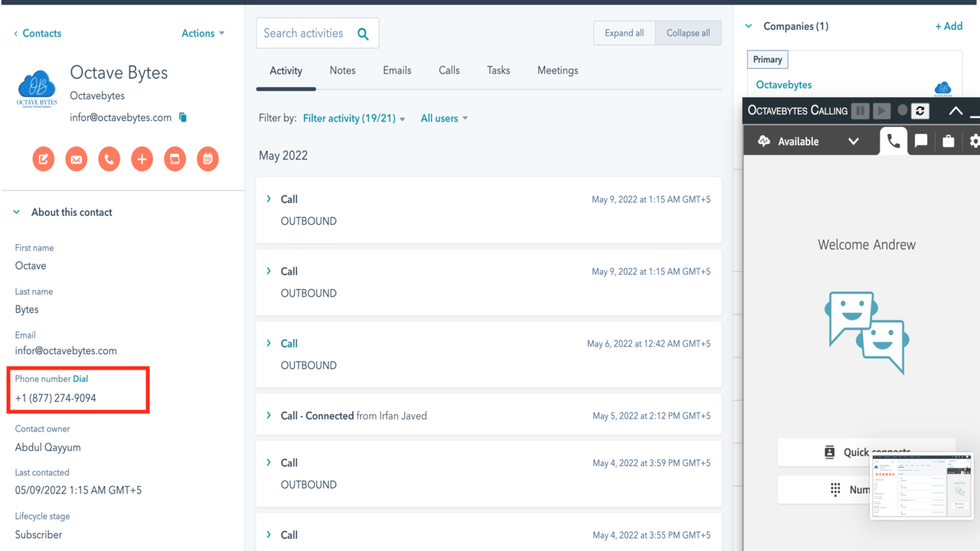Click the orange create note icon
The width and height of the screenshot is (980, 551).
tap(44, 159)
